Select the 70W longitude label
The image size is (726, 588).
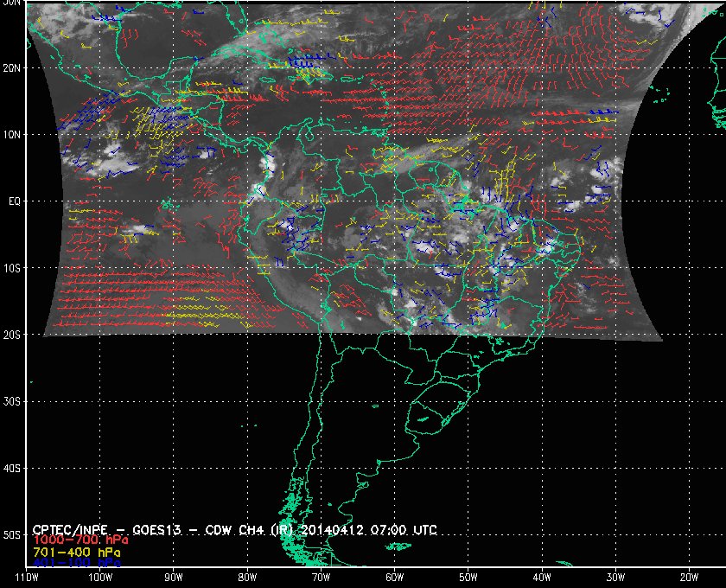(x=321, y=578)
